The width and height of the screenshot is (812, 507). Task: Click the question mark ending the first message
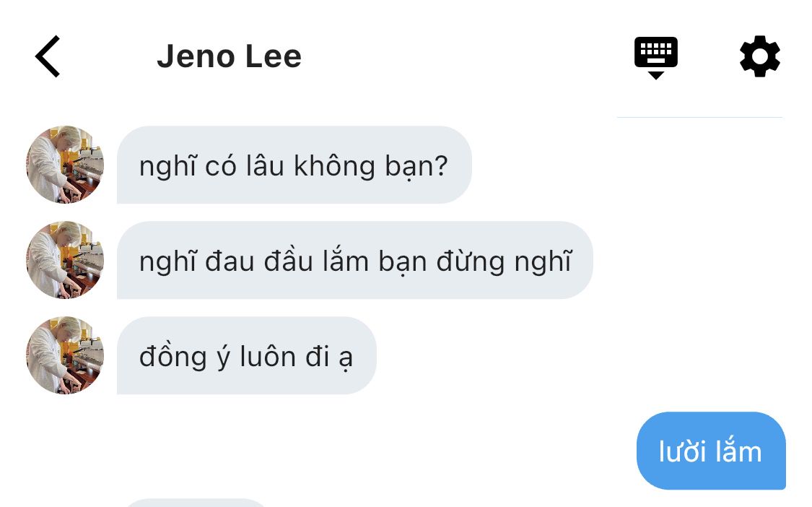tap(441, 165)
